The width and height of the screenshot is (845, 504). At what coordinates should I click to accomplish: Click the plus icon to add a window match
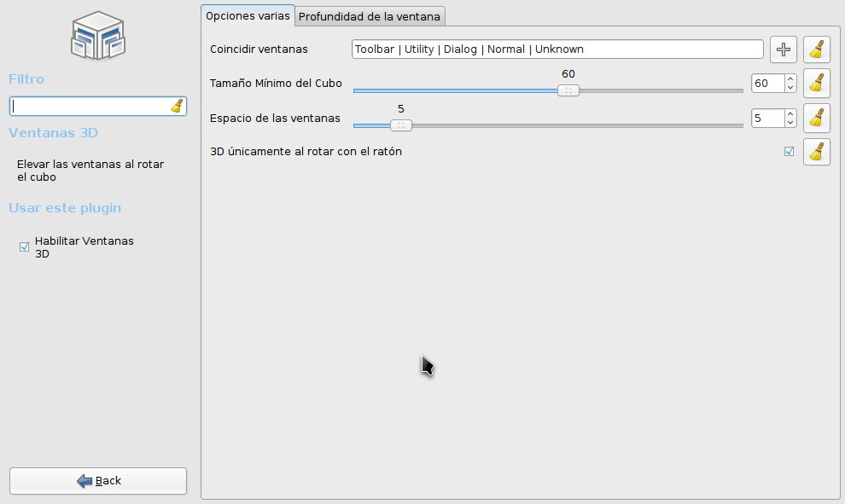pyautogui.click(x=783, y=49)
